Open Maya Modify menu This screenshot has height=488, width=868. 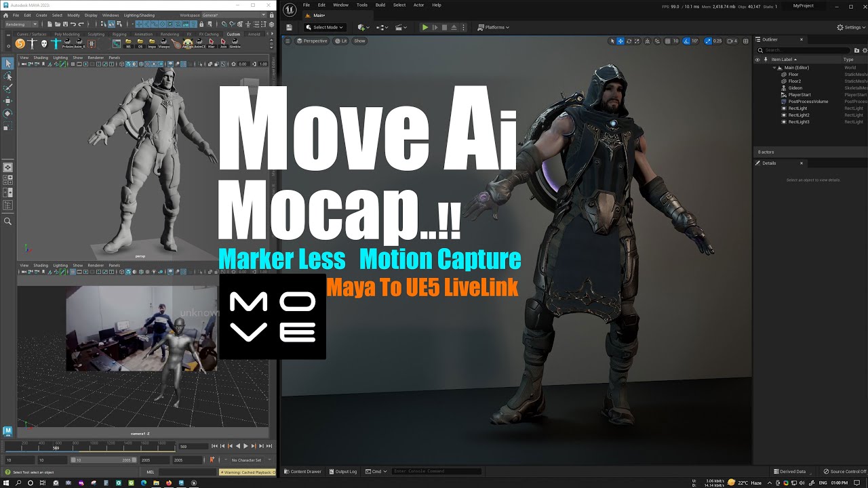(x=73, y=14)
